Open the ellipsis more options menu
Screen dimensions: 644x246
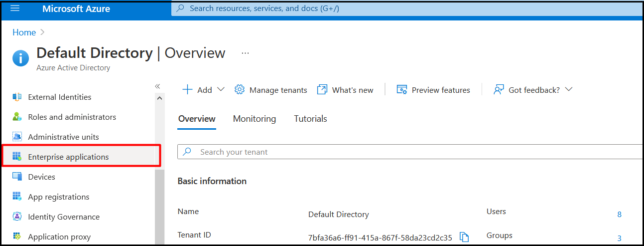click(245, 53)
